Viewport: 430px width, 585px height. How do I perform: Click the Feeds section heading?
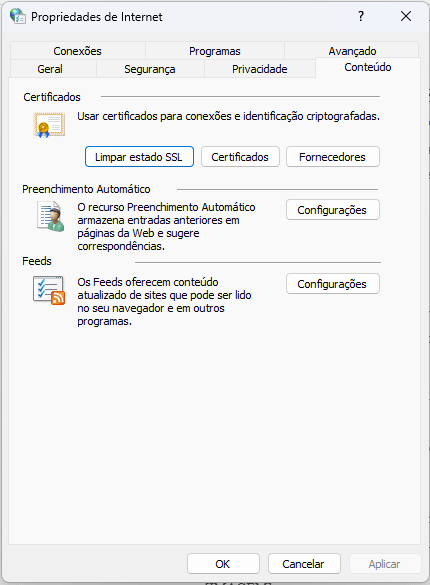click(37, 261)
